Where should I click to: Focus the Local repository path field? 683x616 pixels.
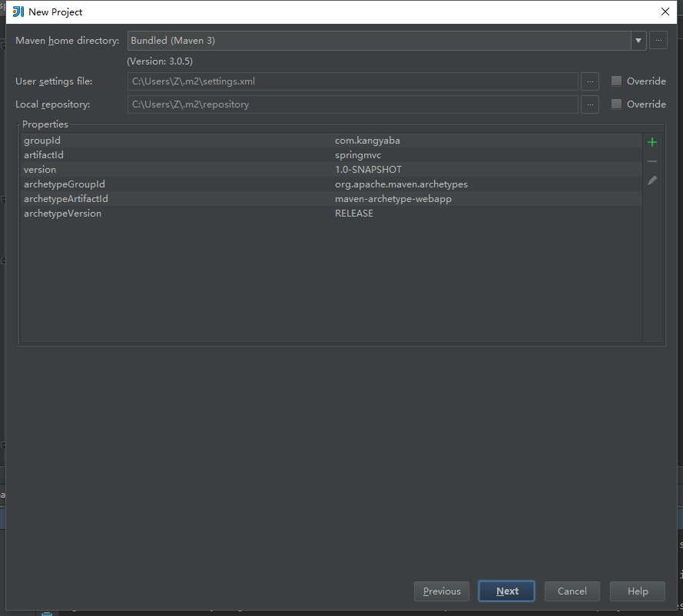(353, 104)
